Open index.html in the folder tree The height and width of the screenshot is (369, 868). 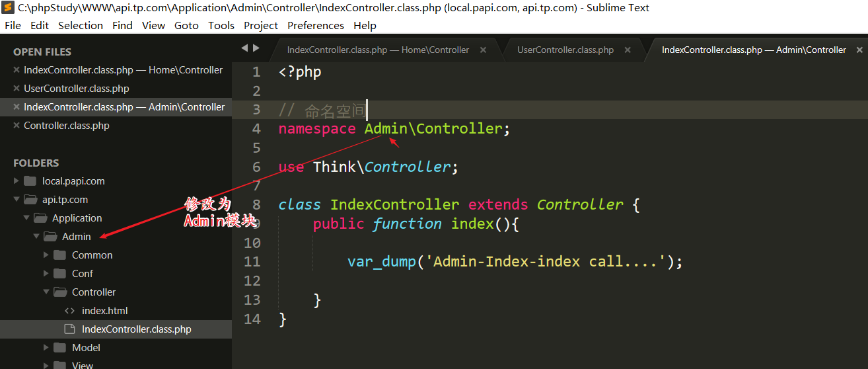(x=105, y=311)
